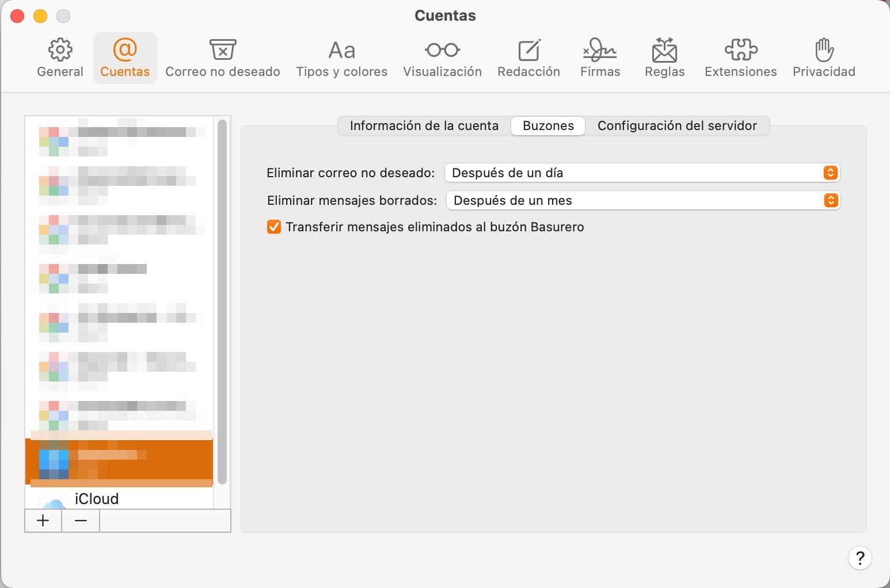Screen dimensions: 890x588
Task: Open the General preferences pane
Action: [60, 56]
